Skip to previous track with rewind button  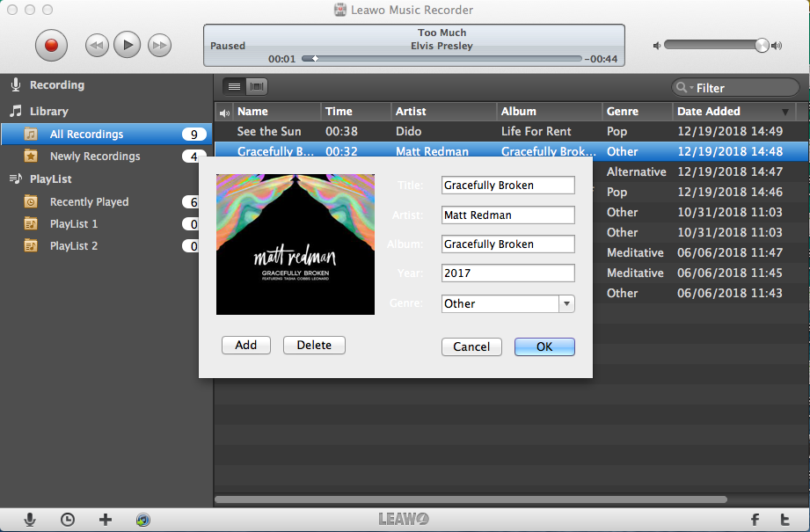pos(97,46)
